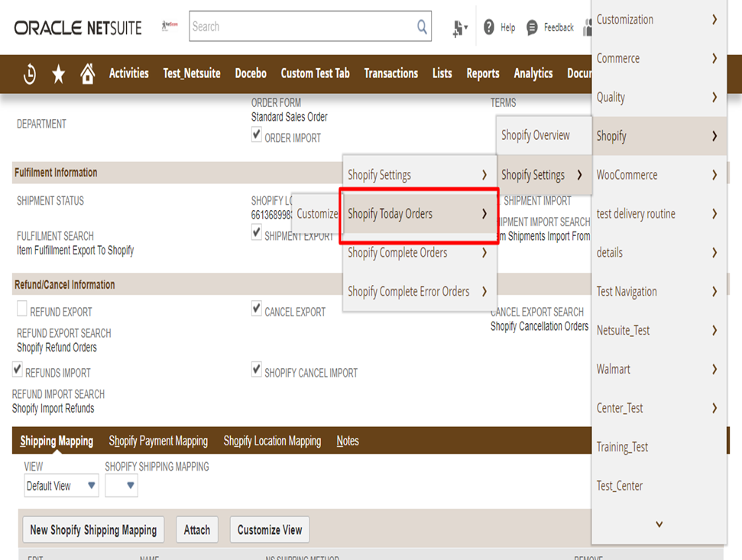Toggle the SHIPMENT EXPORT checkbox

pos(257,232)
